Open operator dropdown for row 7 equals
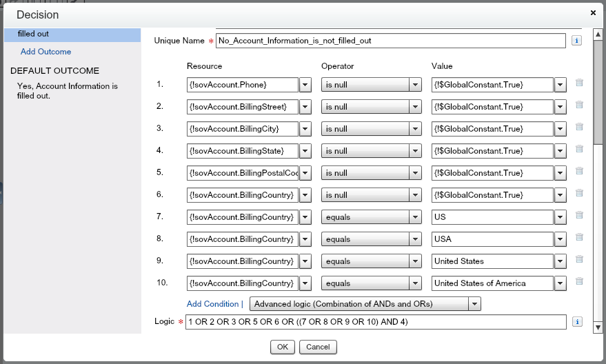Image resolution: width=606 pixels, height=364 pixels. (415, 217)
